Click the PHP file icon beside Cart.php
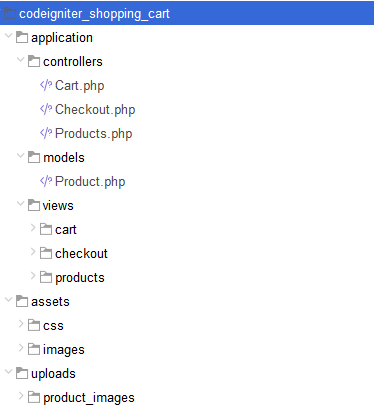 [x=46, y=85]
